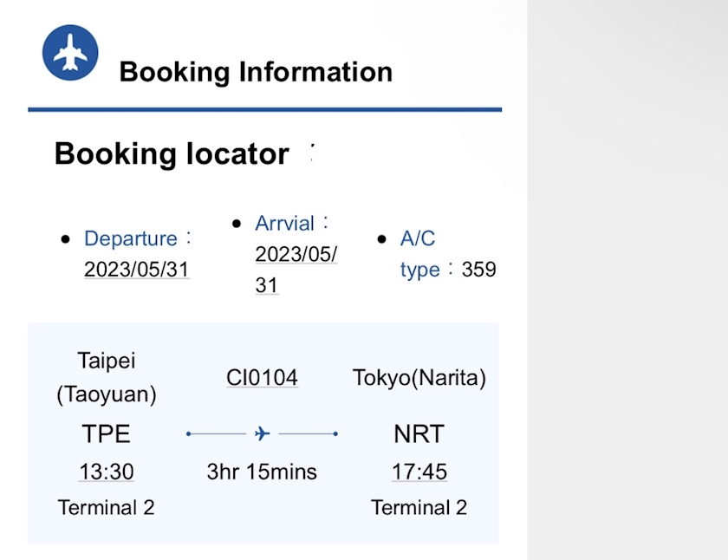Screen dimensions: 728x560
Task: Select the Booking locator title
Action: tap(172, 153)
